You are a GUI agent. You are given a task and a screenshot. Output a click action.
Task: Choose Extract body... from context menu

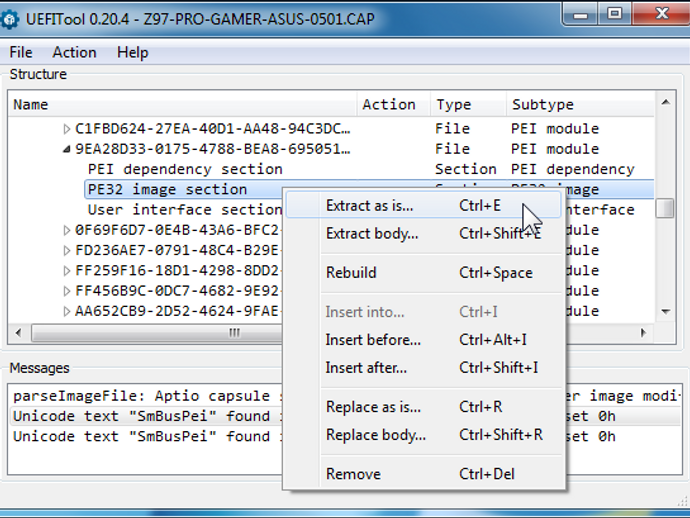(423, 233)
